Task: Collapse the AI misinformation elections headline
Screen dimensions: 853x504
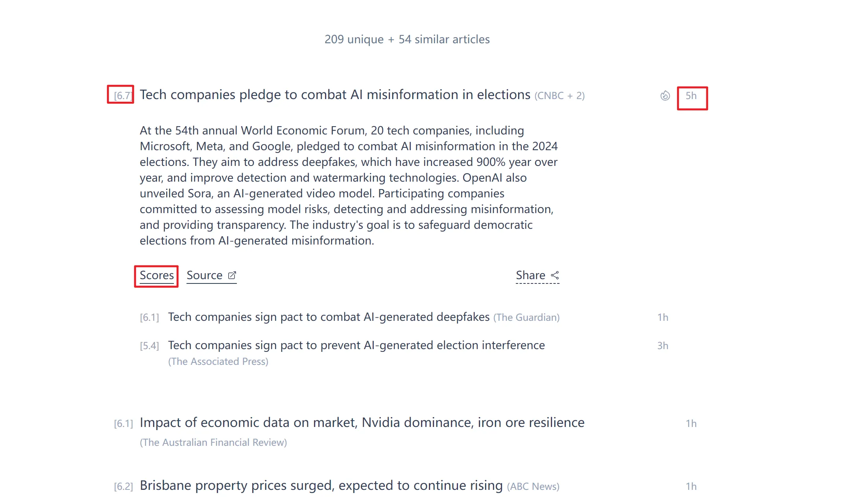Action: [x=335, y=95]
